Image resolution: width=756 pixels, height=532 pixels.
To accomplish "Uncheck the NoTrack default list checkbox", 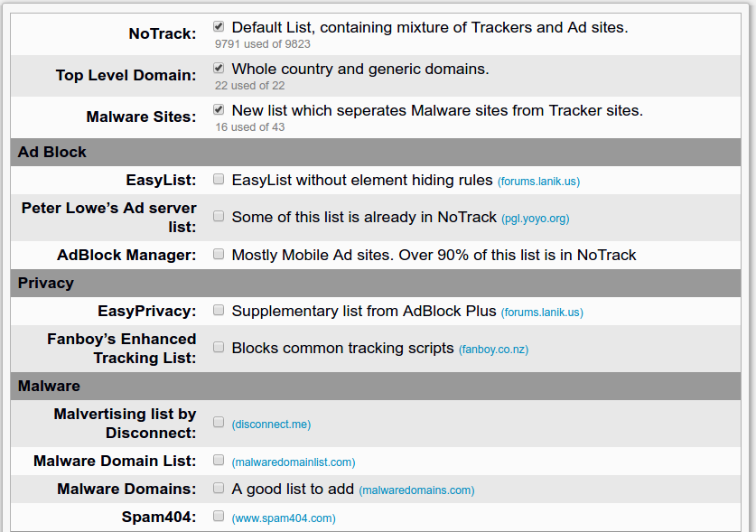I will pos(219,26).
